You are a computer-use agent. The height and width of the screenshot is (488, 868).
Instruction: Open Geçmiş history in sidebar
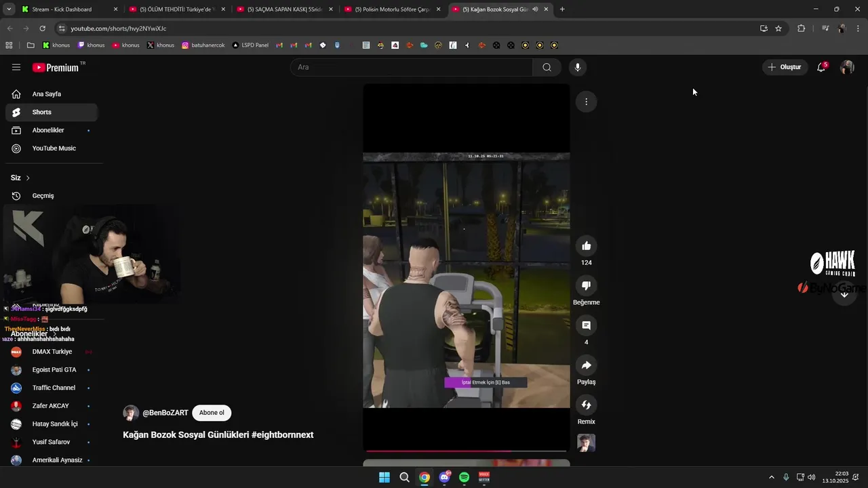point(52,196)
